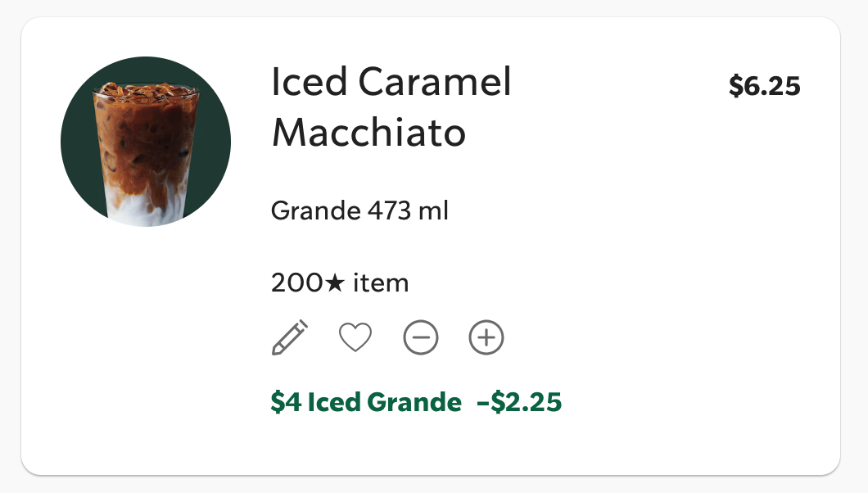Decrease quantity with the minus icon
Screen dimensions: 868x493
tap(421, 337)
